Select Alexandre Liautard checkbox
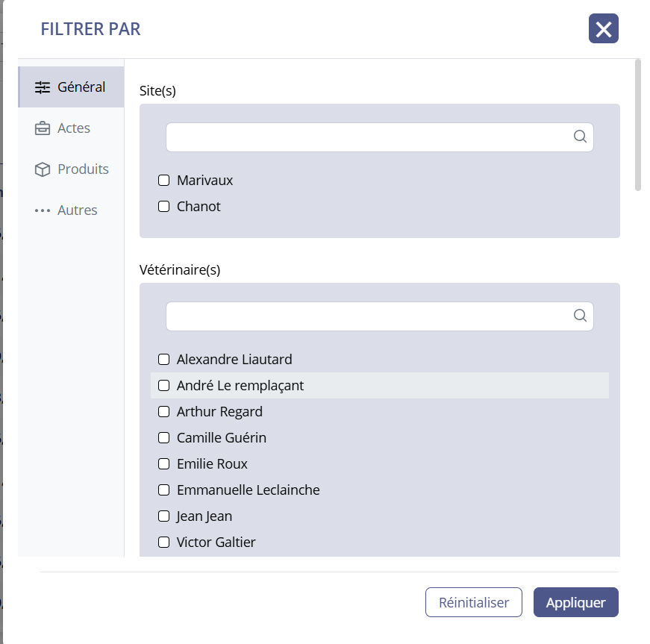The image size is (650, 644). [164, 360]
